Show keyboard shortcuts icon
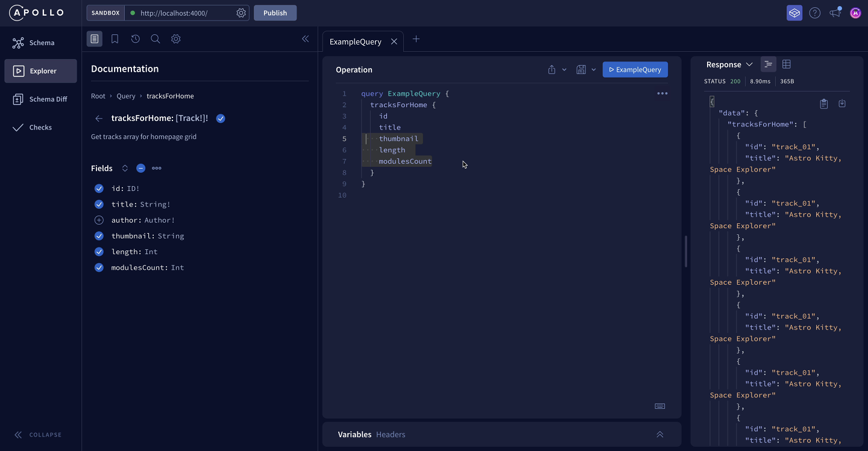 tap(660, 406)
